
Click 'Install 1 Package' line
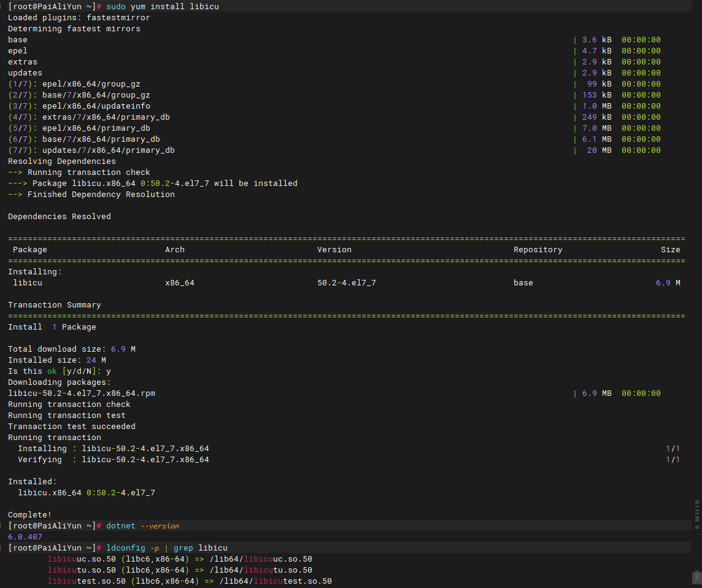pyautogui.click(x=52, y=327)
